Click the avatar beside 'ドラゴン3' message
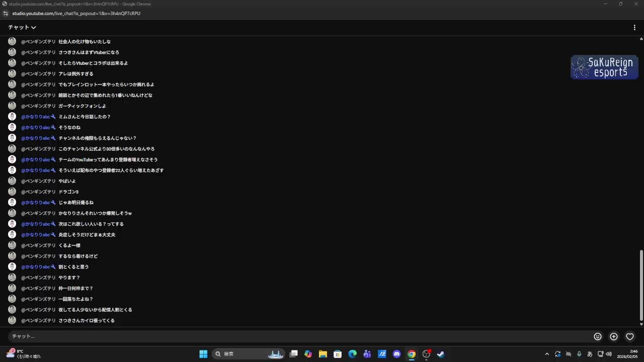 pyautogui.click(x=12, y=192)
